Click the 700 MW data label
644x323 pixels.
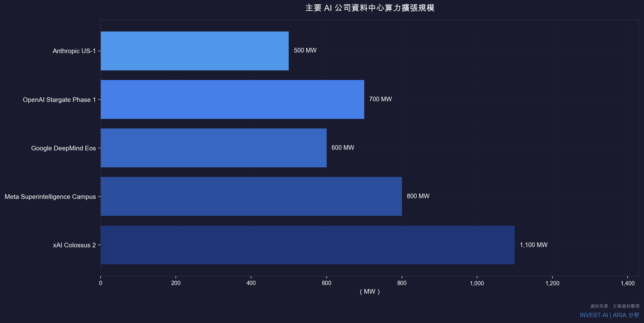point(380,99)
